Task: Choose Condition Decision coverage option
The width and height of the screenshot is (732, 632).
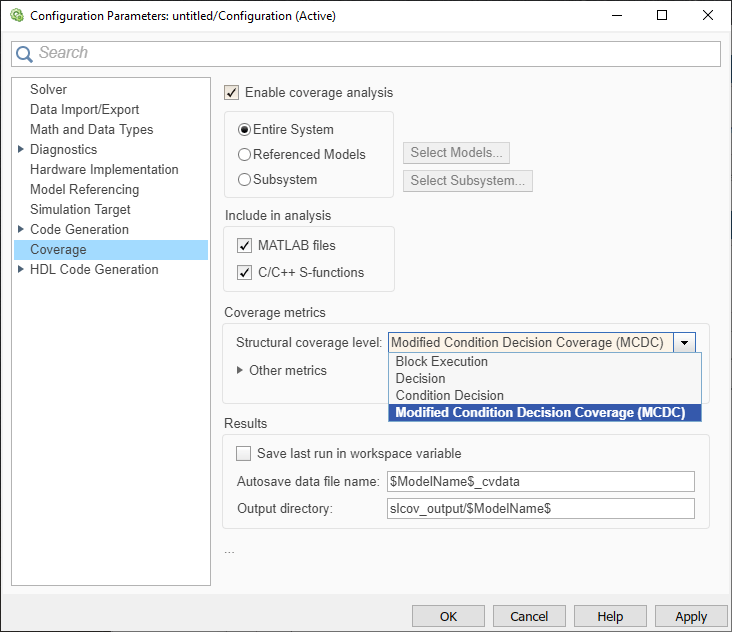Action: click(449, 395)
